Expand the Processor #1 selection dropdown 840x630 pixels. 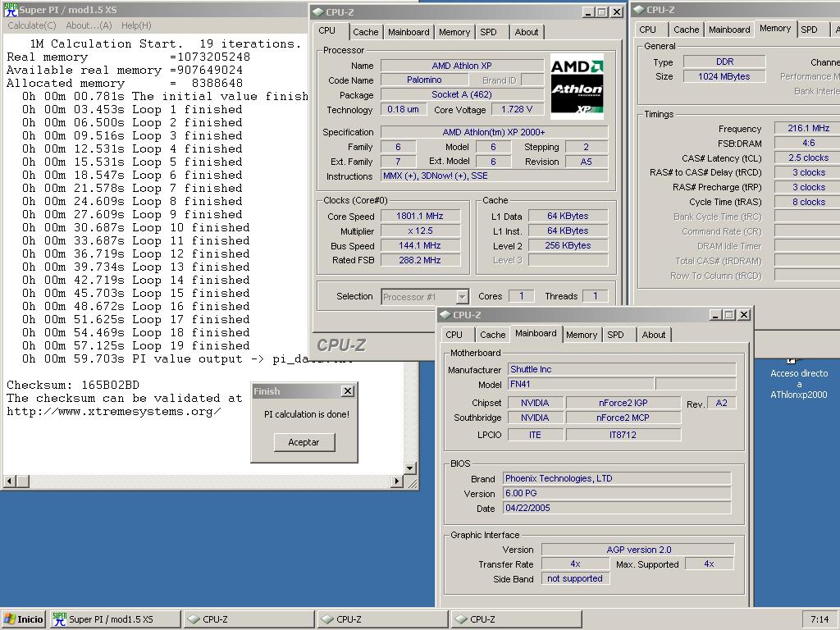click(x=463, y=297)
